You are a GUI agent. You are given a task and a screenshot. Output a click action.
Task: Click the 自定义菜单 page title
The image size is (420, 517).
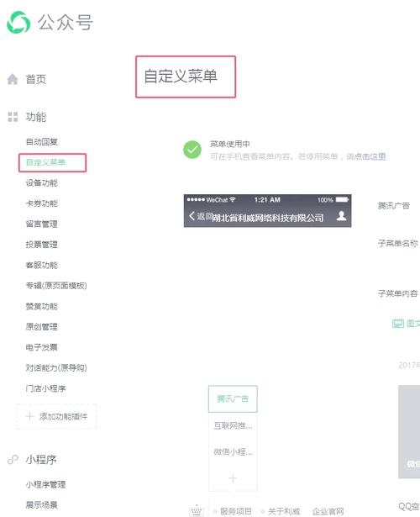click(181, 76)
